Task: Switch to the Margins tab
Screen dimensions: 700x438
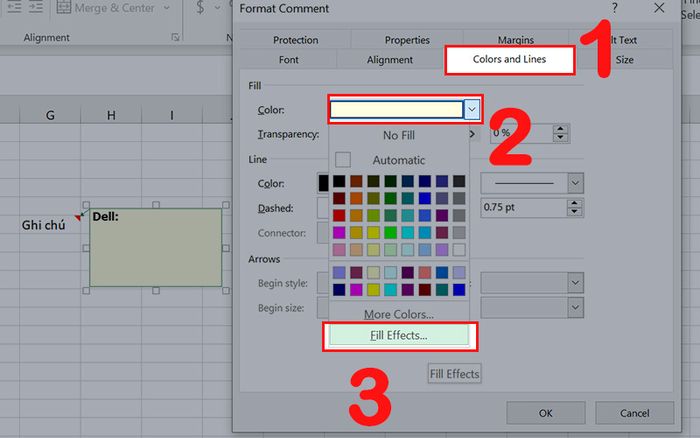Action: coord(516,40)
